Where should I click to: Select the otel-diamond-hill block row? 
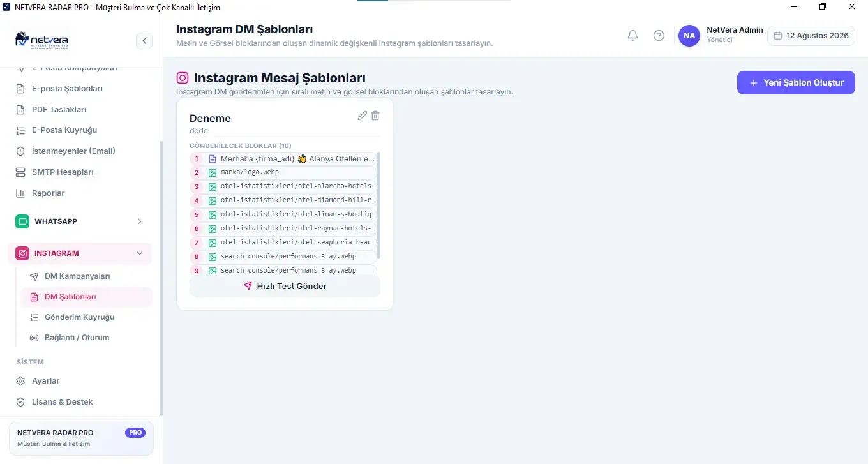click(x=283, y=201)
